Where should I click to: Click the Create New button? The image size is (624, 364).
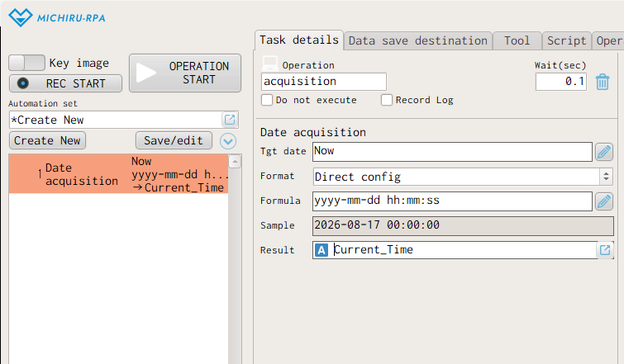coord(47,140)
